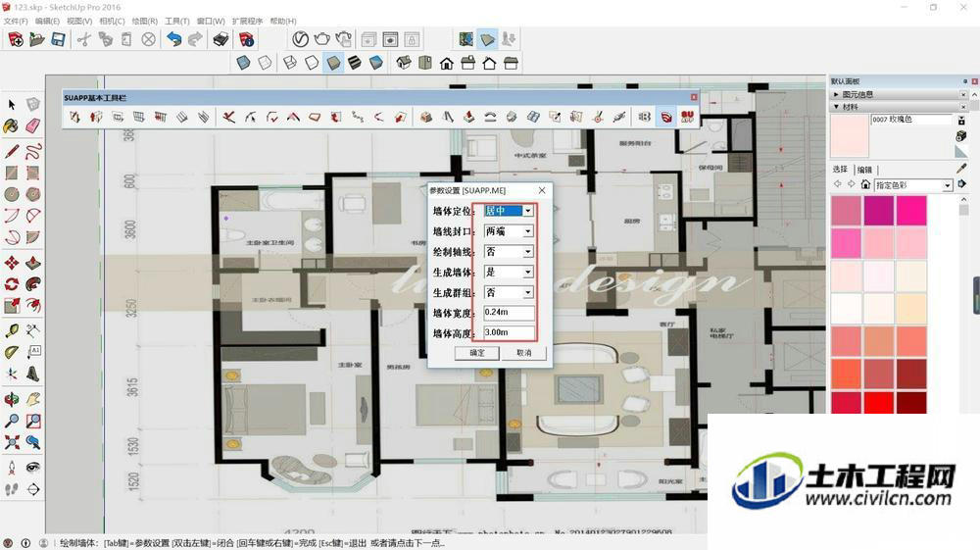The image size is (980, 550).
Task: Select the Freehand tool
Action: [x=33, y=151]
